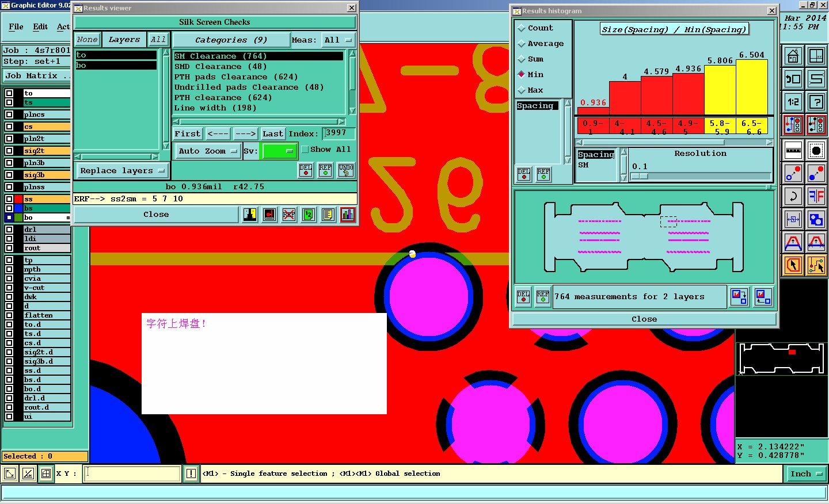Toggle the 'drl' layer checkbox
Screen dimensions: 829x504
pyautogui.click(x=9, y=230)
